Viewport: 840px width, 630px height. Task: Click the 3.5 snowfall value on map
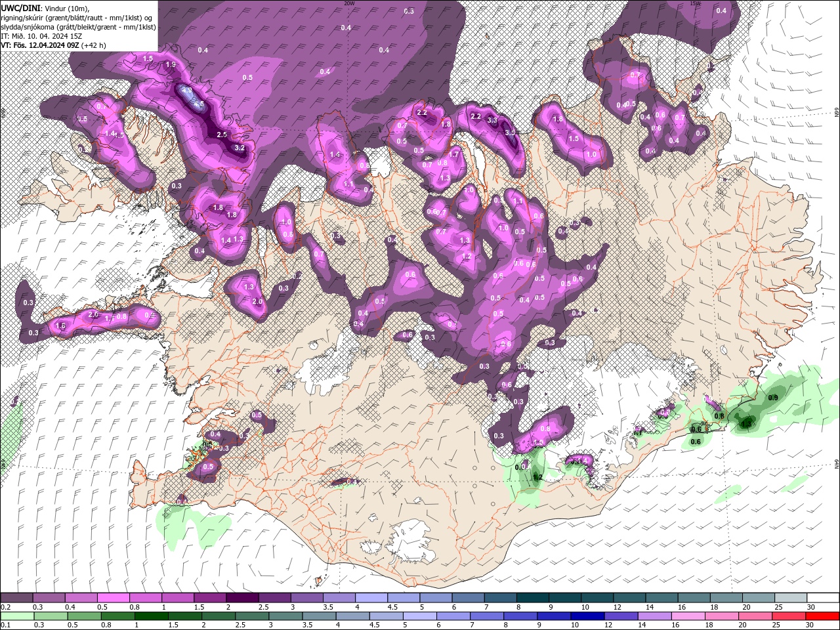tap(510, 132)
